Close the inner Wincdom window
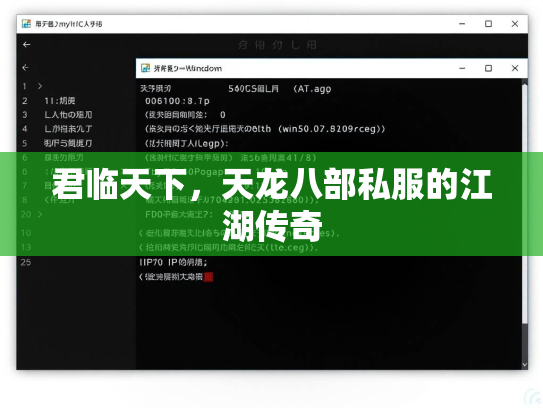 (x=515, y=68)
